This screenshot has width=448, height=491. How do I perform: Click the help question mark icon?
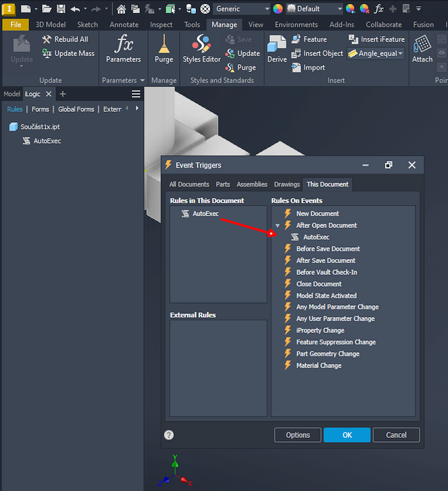pyautogui.click(x=169, y=435)
